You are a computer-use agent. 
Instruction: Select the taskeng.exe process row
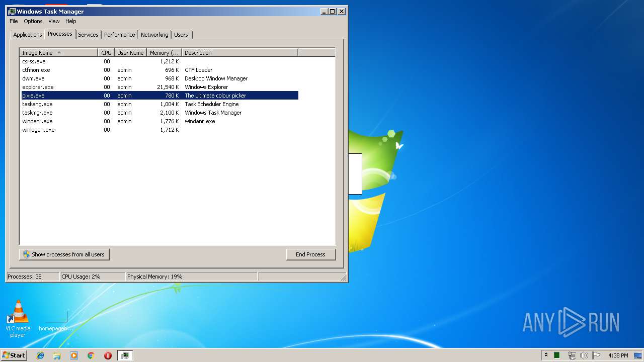click(159, 104)
